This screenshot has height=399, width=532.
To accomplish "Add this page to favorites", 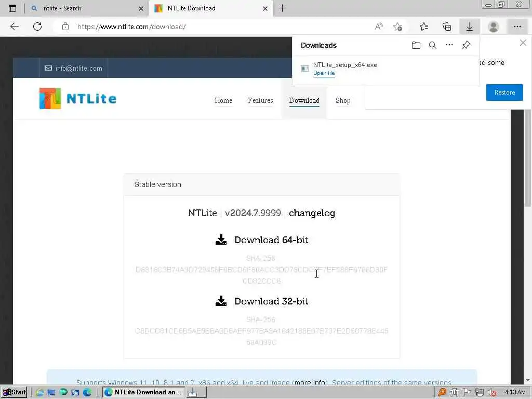I will [397, 26].
